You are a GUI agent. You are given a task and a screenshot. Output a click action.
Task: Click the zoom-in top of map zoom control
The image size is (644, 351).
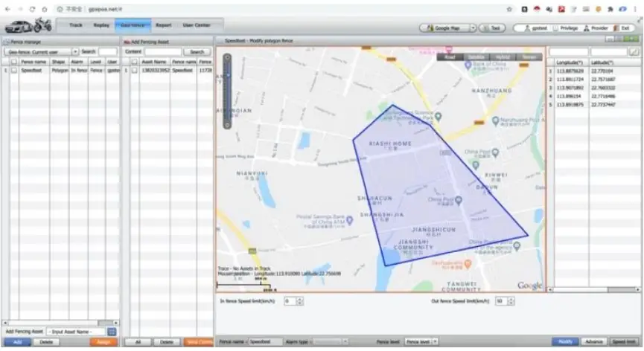[x=227, y=58]
